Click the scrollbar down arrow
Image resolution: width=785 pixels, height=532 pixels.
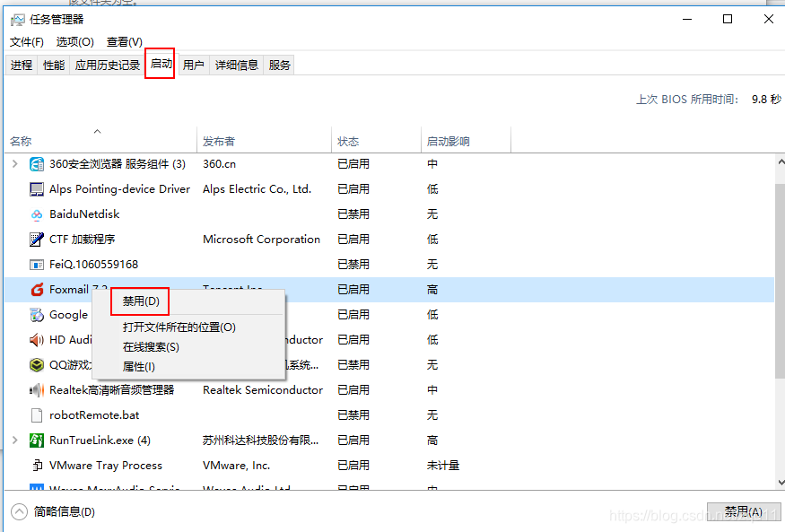click(x=780, y=483)
